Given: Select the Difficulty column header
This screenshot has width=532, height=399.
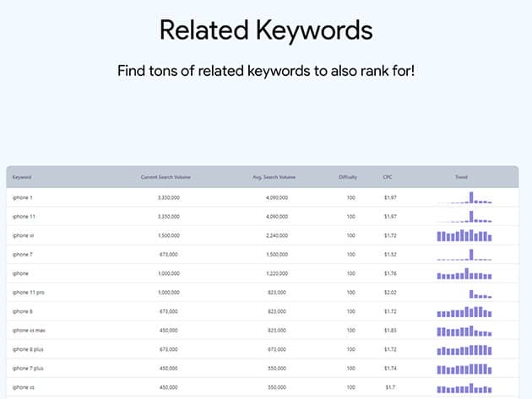Looking at the screenshot, I should click(x=348, y=177).
